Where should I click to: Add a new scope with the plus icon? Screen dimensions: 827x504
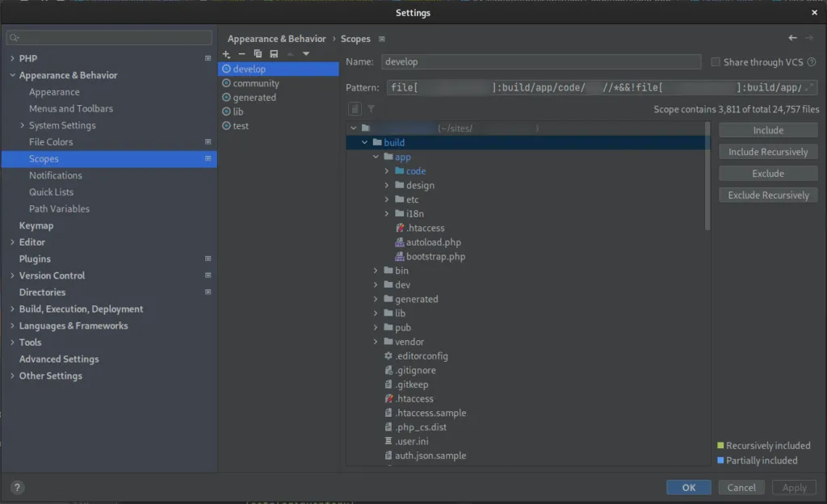(225, 53)
